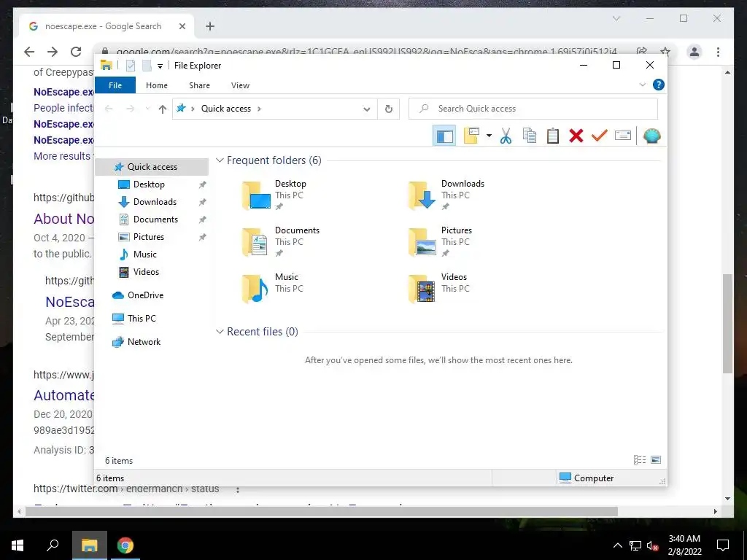Click the shell globe toolbar icon
Screen dimensions: 747x560
(x=651, y=136)
